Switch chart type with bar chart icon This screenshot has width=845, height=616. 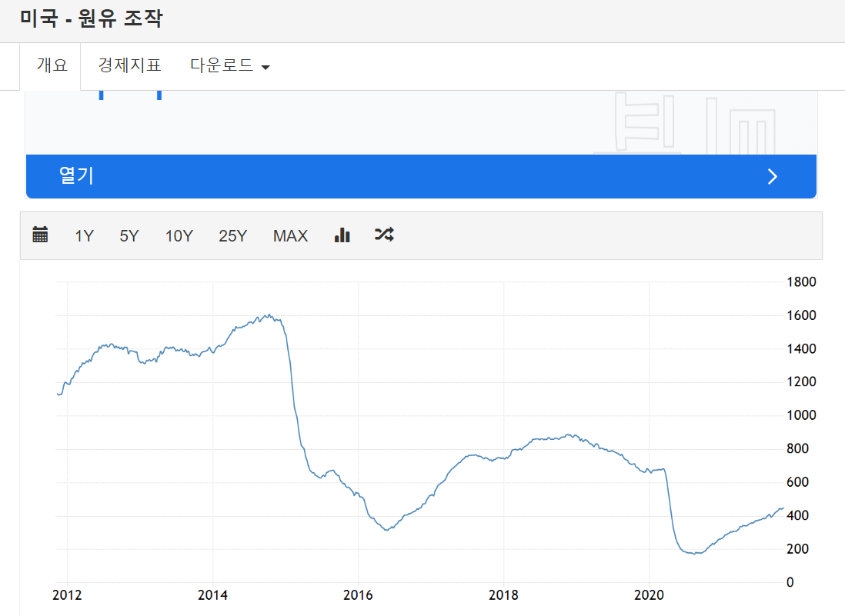(x=342, y=235)
